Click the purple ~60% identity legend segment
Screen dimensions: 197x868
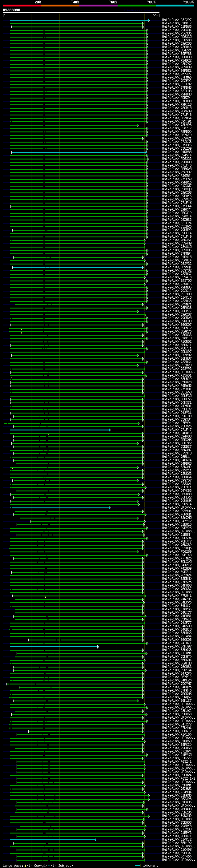pos(99,6)
